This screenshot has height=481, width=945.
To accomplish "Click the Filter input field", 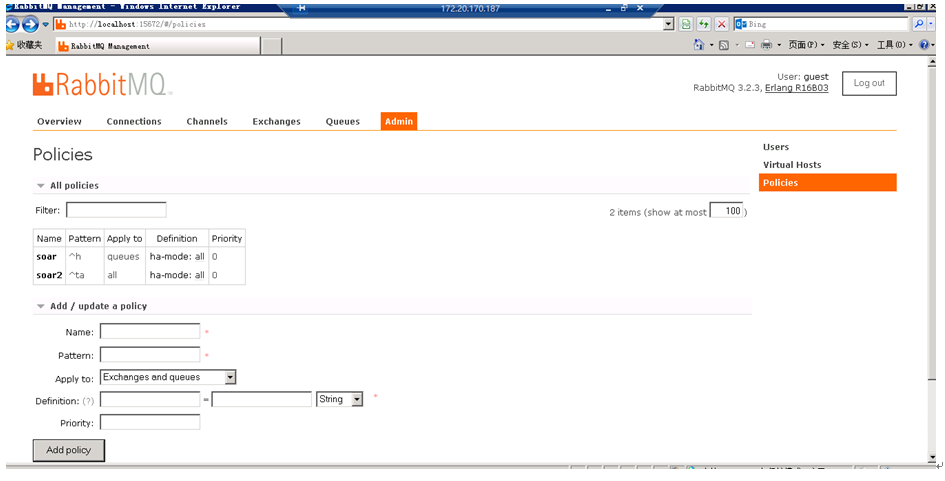I will (x=116, y=210).
